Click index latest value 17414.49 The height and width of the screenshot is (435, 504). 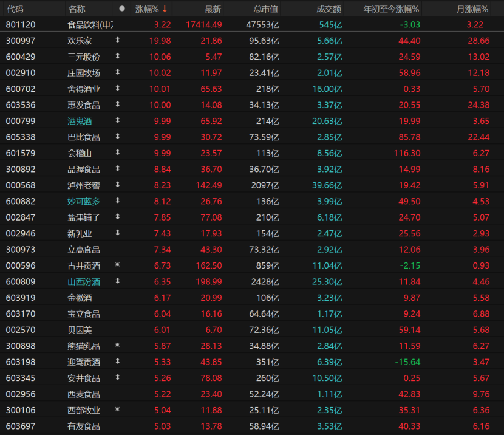204,25
